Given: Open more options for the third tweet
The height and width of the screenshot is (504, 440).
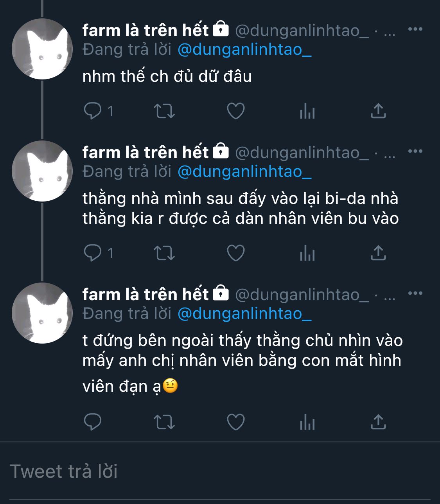Looking at the screenshot, I should coord(415,293).
